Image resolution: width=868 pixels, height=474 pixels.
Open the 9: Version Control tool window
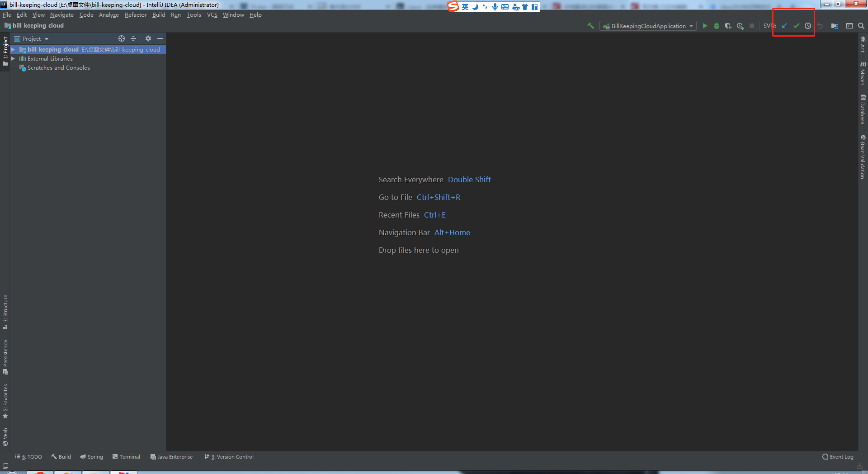pyautogui.click(x=229, y=457)
